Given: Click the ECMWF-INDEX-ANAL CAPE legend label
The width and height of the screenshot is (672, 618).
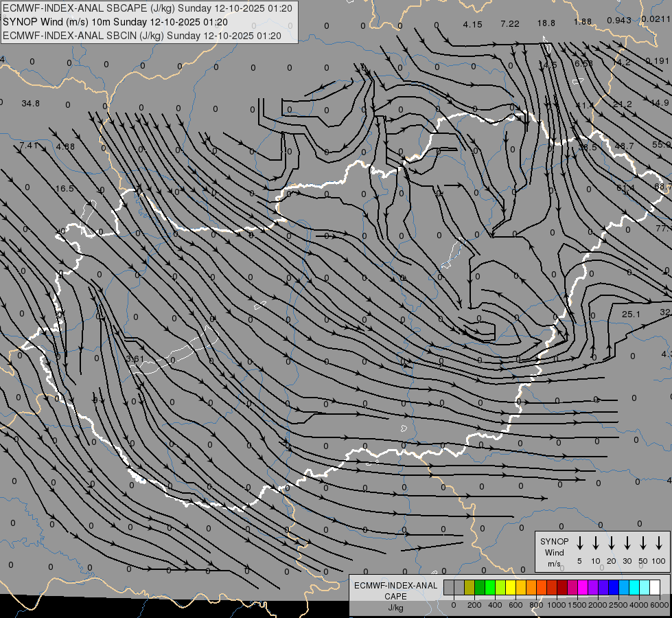Looking at the screenshot, I should [x=395, y=591].
